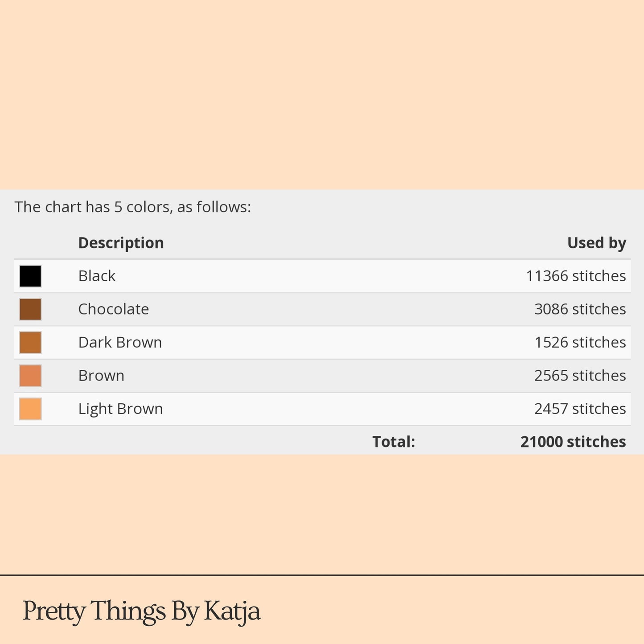Select the Black description label
The width and height of the screenshot is (644, 644).
[97, 276]
